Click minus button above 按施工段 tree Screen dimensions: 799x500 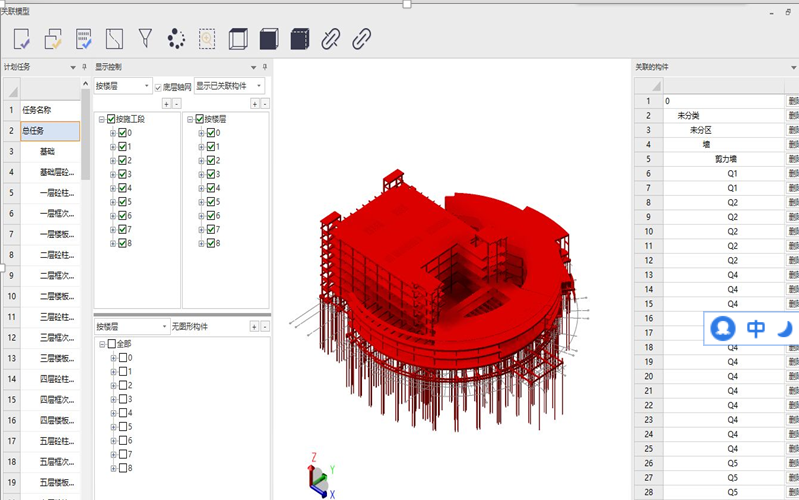coord(176,104)
